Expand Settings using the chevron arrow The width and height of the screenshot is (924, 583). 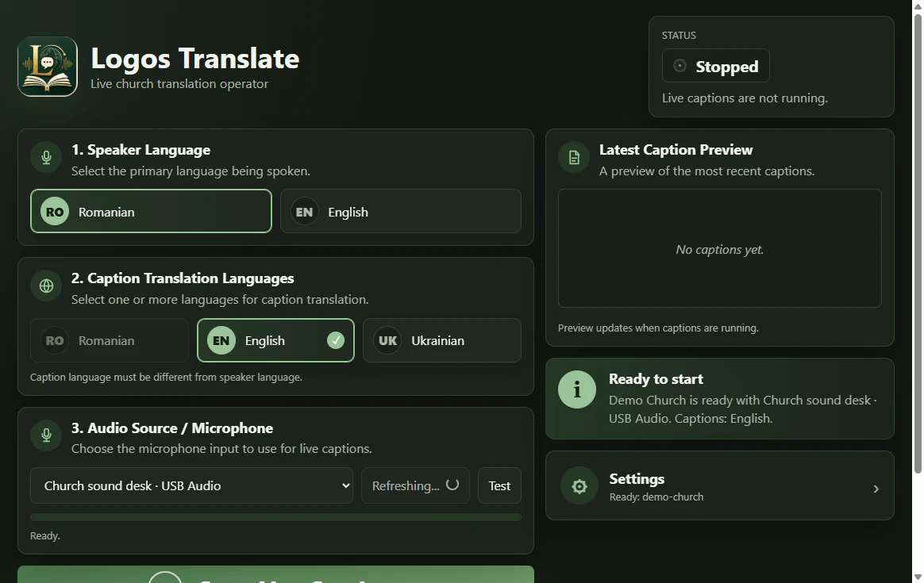pos(876,489)
